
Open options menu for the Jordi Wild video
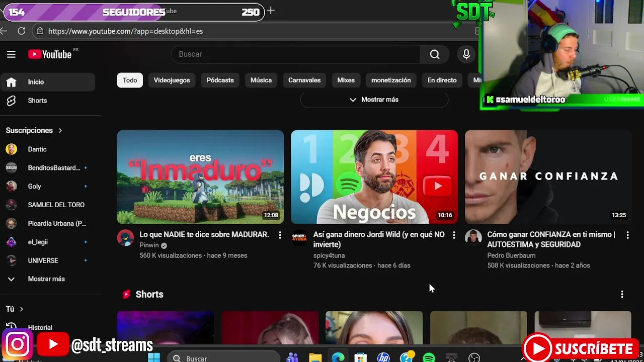point(454,235)
